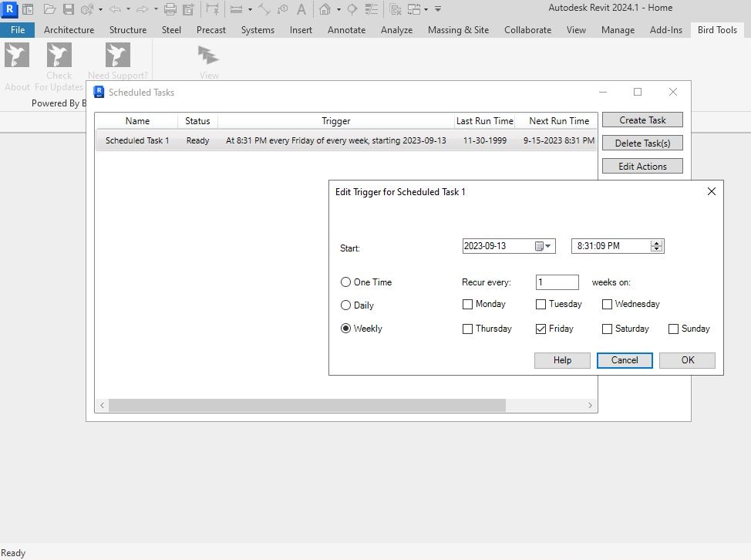The image size is (751, 560).
Task: Open the Revit application menu logo
Action: point(9,8)
